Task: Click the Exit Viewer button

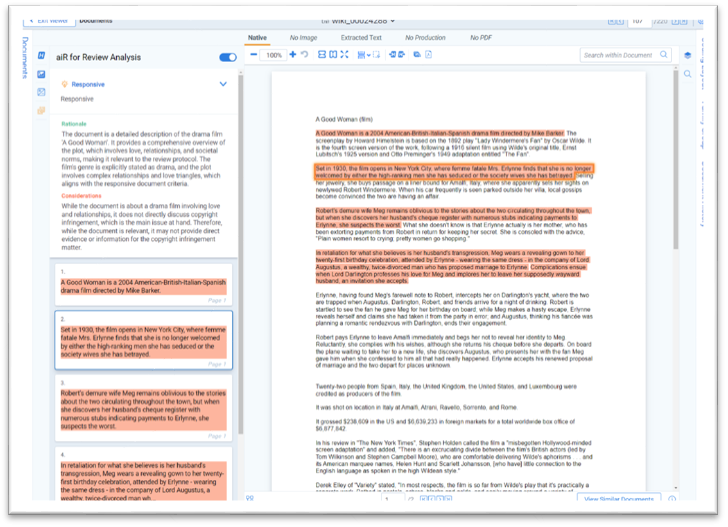Action: [49, 21]
